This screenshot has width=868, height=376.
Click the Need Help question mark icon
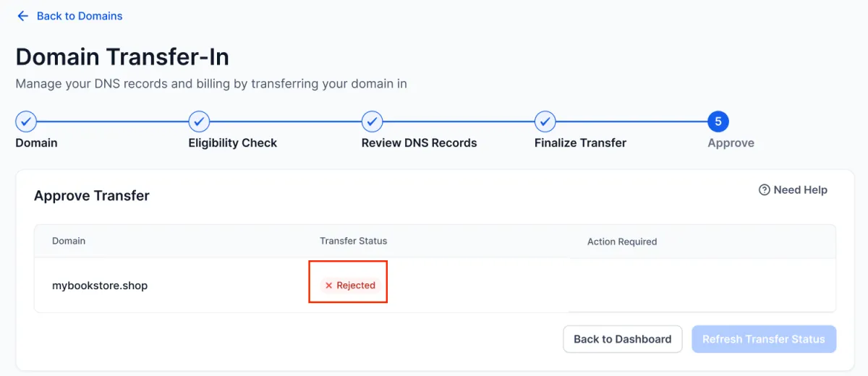tap(764, 190)
